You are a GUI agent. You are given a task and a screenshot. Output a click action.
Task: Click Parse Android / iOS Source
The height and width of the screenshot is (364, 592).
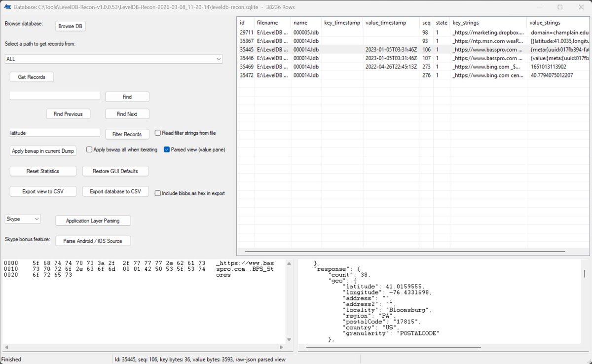click(x=93, y=241)
